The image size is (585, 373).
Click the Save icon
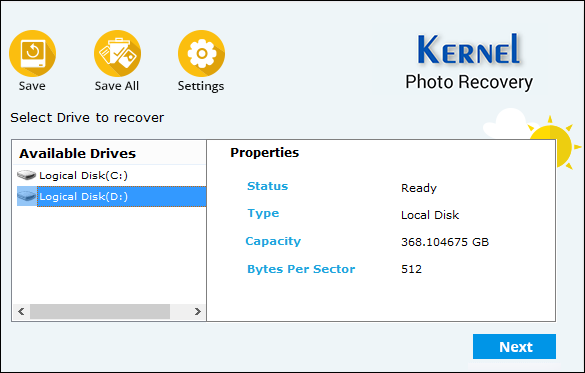coord(32,53)
